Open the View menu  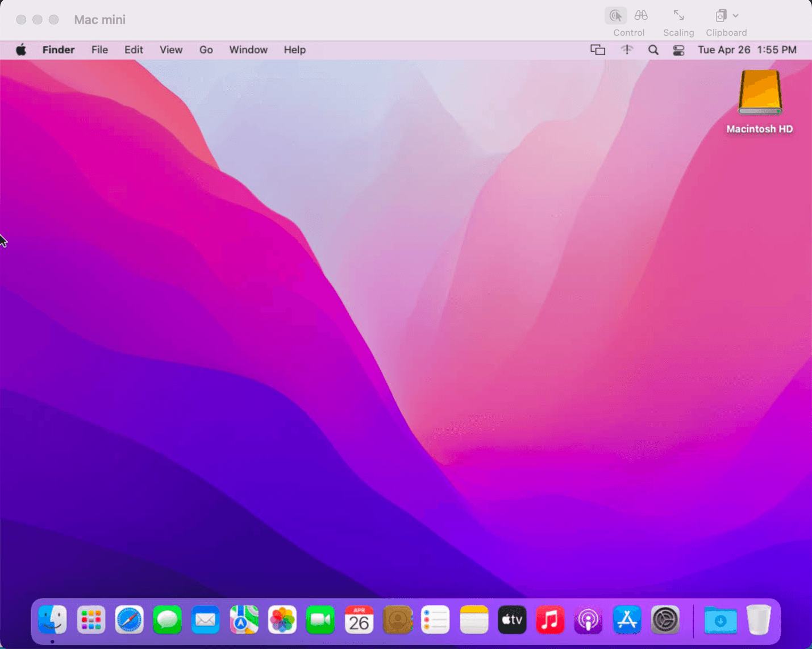point(170,50)
